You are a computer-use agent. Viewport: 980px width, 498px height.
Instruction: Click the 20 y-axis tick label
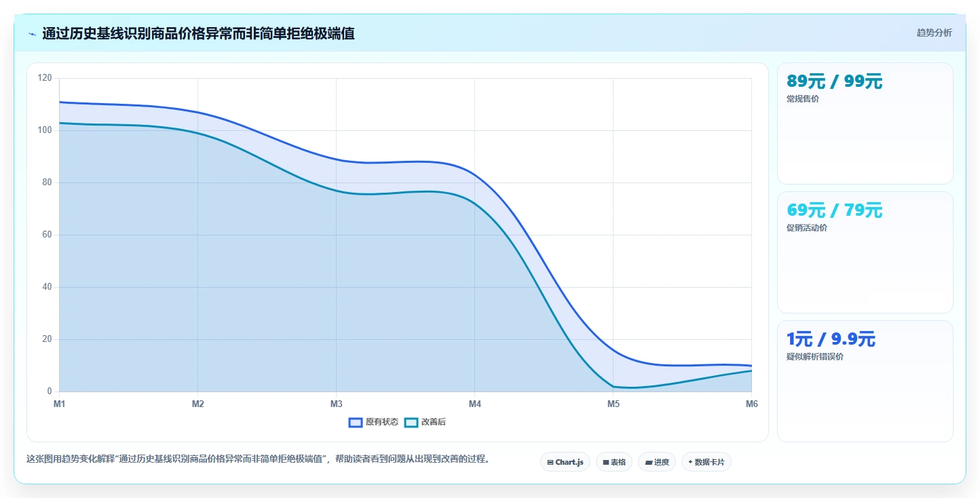pos(47,339)
